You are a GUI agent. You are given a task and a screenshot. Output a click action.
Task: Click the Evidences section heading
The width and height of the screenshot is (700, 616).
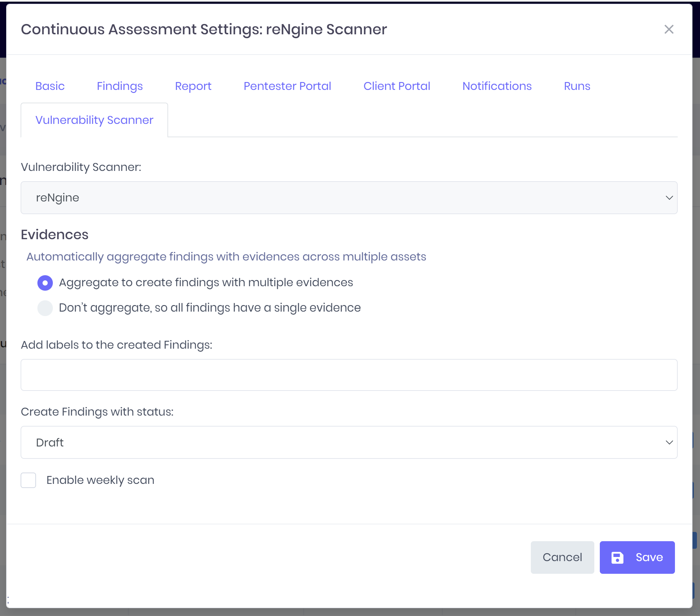coord(55,235)
